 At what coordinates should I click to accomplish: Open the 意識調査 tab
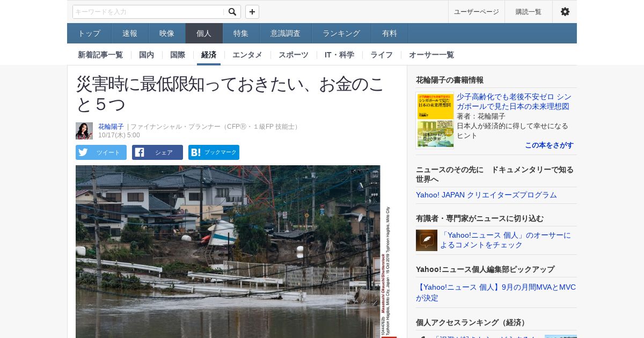286,33
